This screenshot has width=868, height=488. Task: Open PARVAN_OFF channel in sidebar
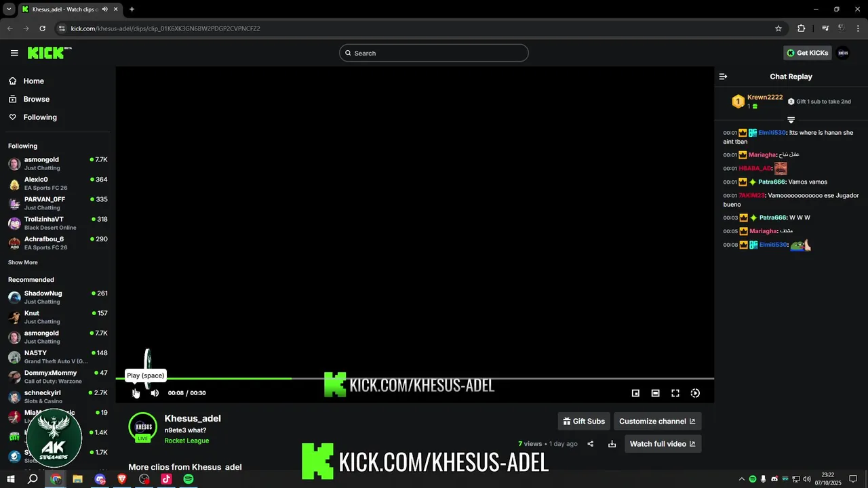coord(58,203)
